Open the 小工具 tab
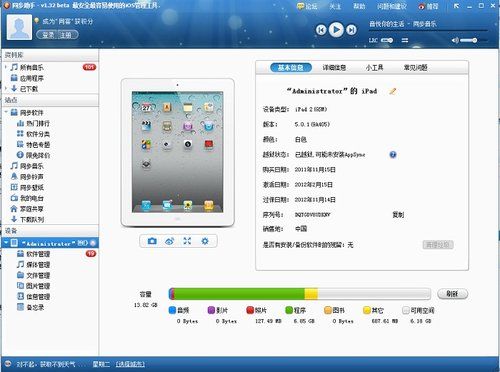500x372 pixels. 374,68
